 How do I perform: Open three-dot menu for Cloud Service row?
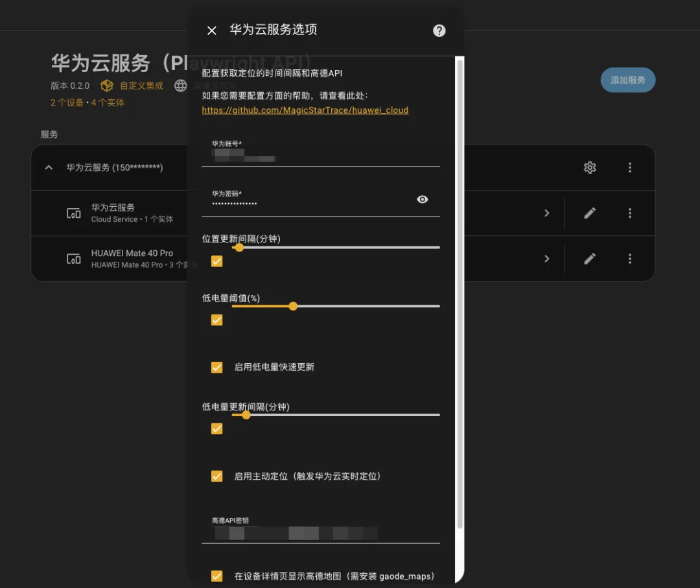pos(630,213)
